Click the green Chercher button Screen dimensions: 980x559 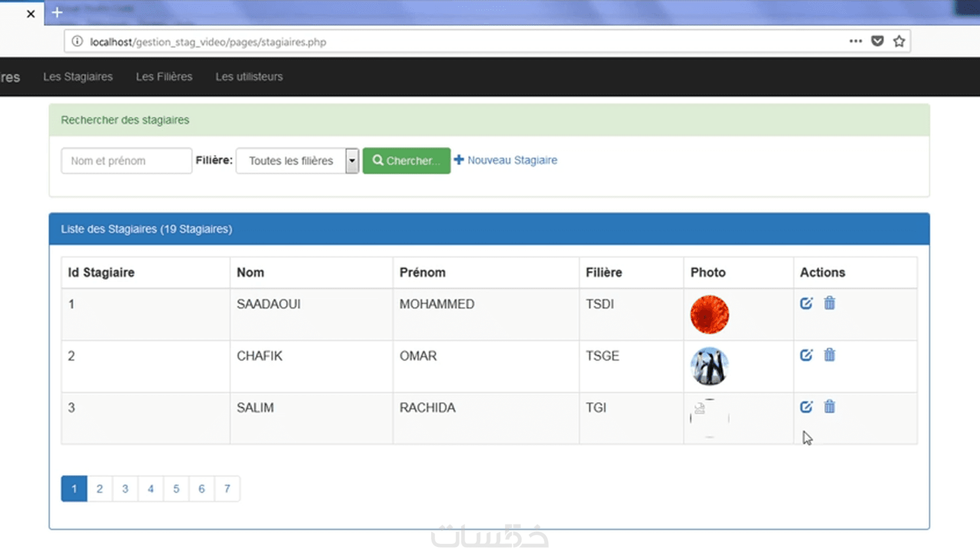(x=406, y=161)
